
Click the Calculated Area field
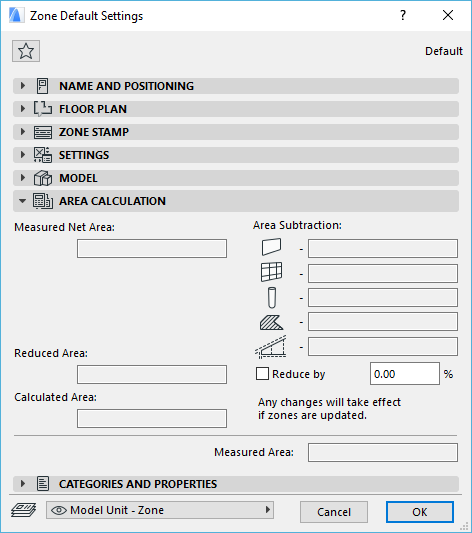tap(152, 418)
